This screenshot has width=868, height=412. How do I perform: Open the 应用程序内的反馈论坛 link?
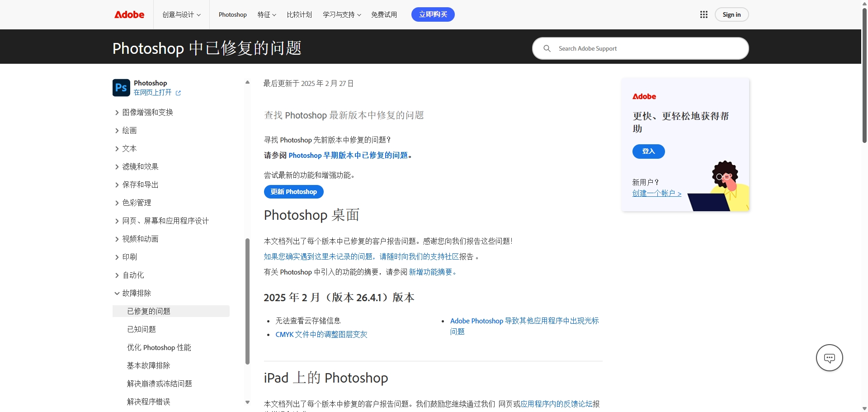[x=557, y=404]
